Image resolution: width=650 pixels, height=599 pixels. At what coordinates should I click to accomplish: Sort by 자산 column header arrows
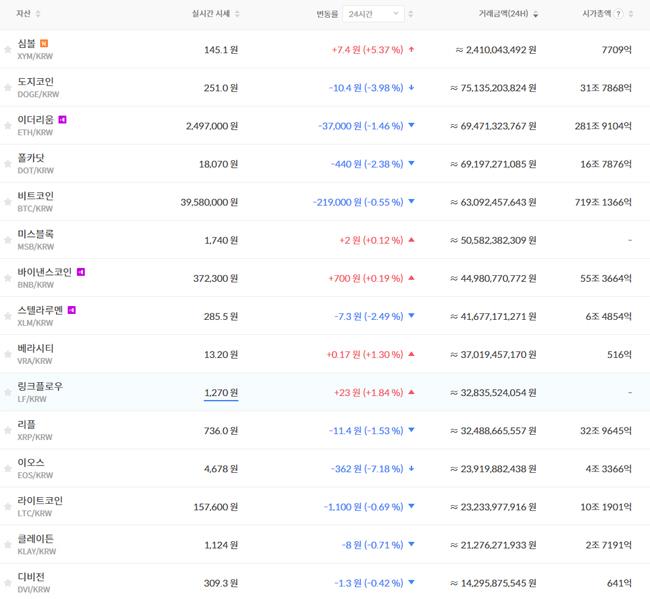(x=39, y=14)
